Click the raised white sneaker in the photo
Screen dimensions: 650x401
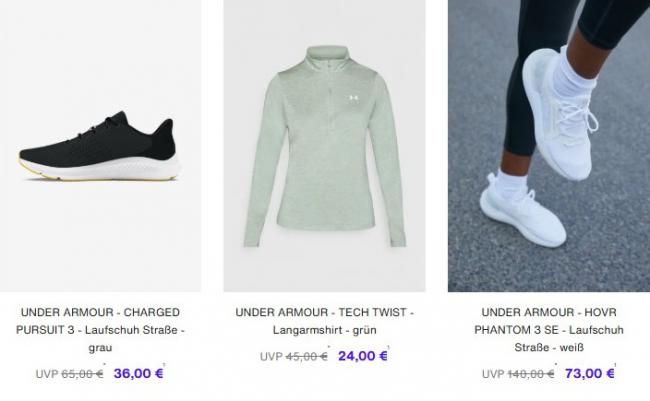[x=560, y=112]
